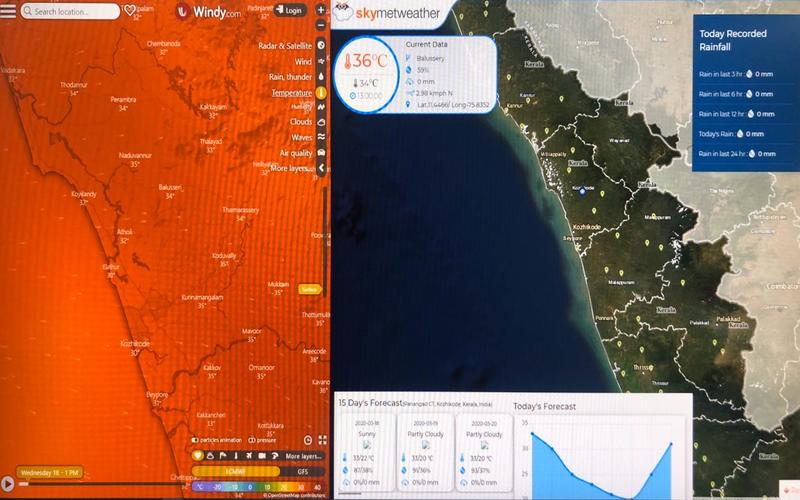This screenshot has height=500, width=800.
Task: Select the Waves layer icon
Action: pos(321,137)
